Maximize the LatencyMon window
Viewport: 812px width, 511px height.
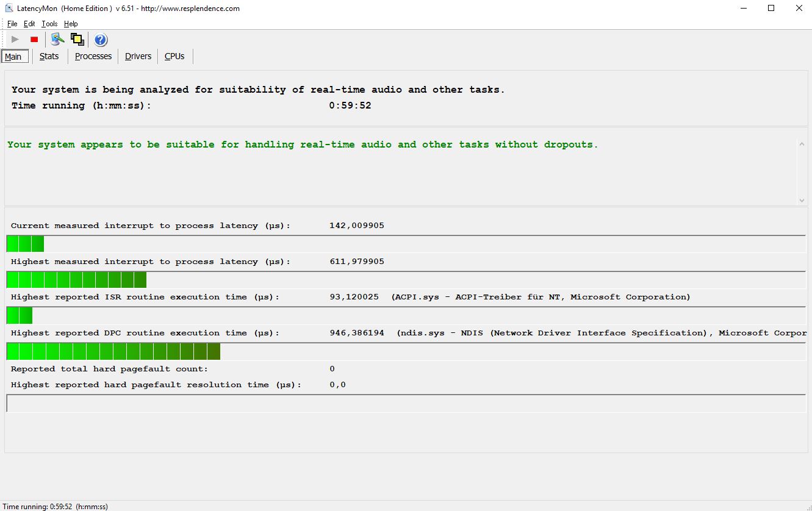[771, 9]
